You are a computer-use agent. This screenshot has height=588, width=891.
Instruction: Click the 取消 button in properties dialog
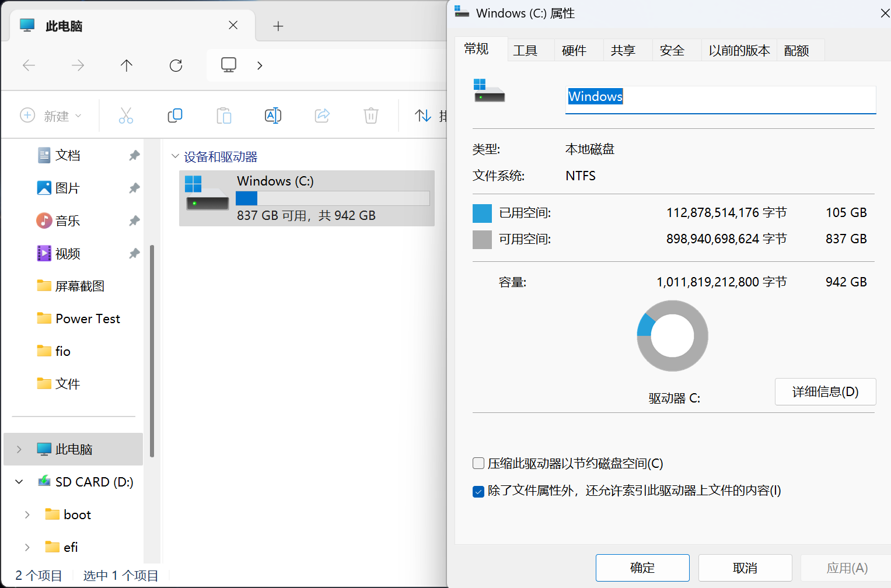(745, 568)
